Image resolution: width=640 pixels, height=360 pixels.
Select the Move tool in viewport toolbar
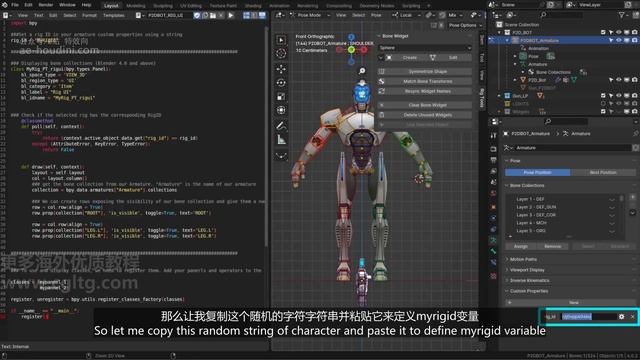(281, 69)
